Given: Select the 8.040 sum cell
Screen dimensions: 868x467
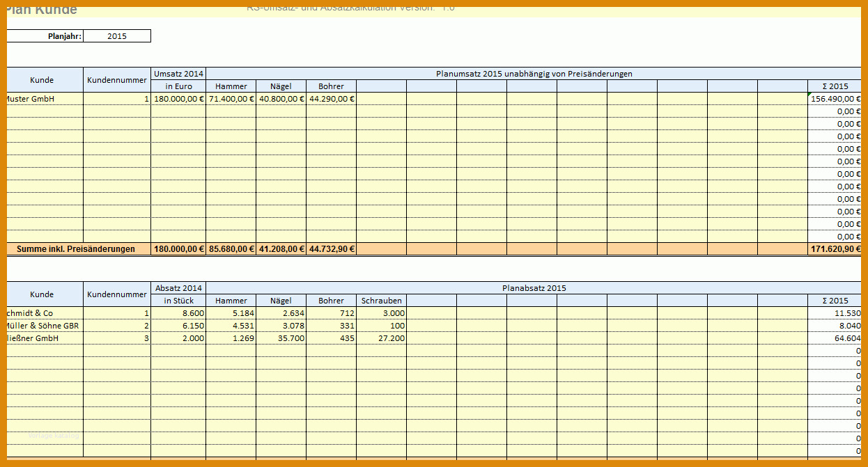Looking at the screenshot, I should click(x=835, y=325).
